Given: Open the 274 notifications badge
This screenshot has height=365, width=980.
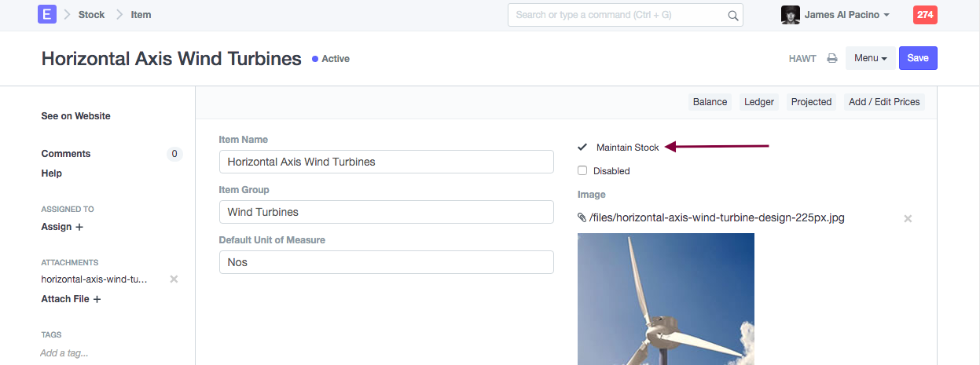Looking at the screenshot, I should click(925, 15).
